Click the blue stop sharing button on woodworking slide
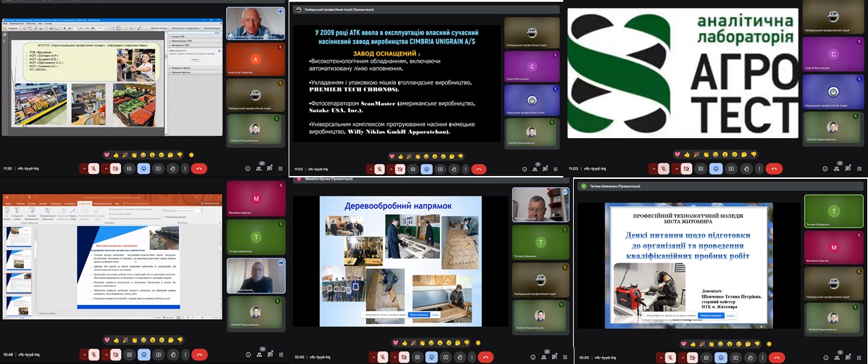868x364 pixels. pos(419,315)
